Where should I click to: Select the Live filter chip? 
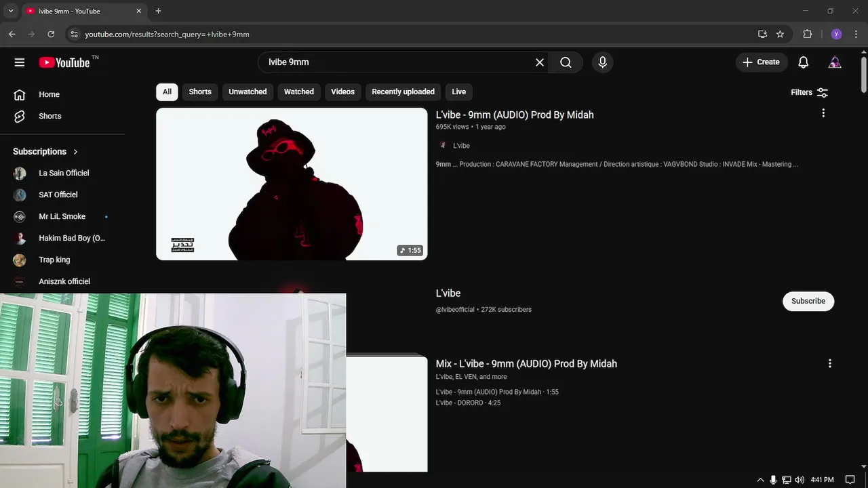[459, 91]
